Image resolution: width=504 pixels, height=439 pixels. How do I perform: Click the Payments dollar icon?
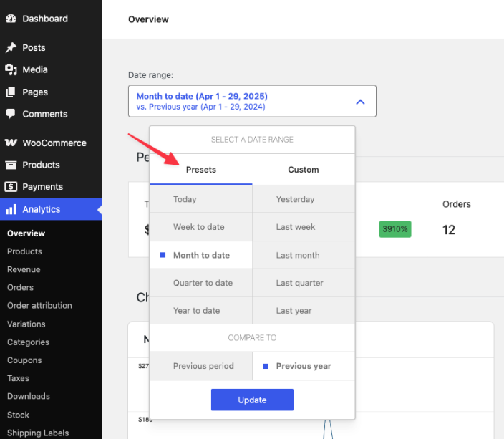pos(11,187)
